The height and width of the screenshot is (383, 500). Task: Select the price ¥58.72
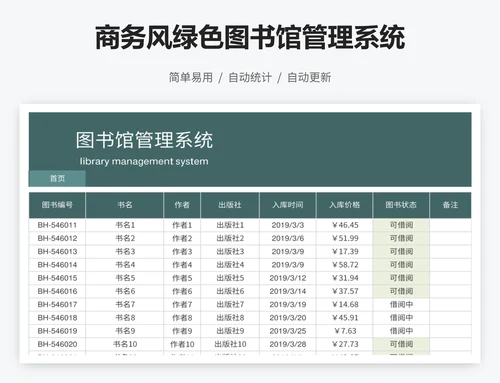coord(345,265)
